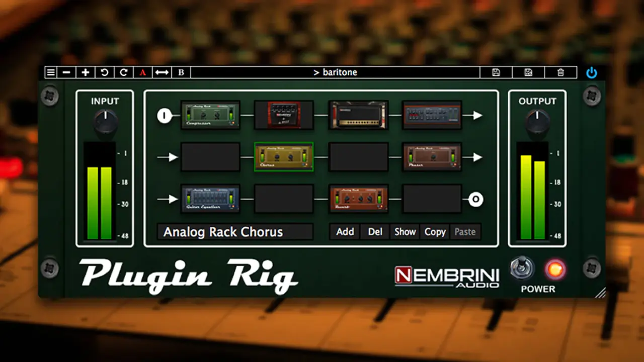Screen dimensions: 644x362
Task: Click the save preset icon
Action: pos(496,72)
